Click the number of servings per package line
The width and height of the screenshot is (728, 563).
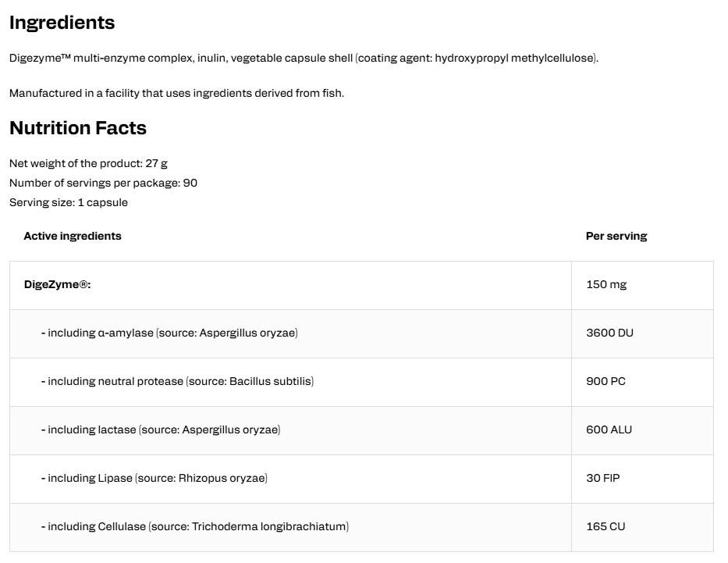pos(103,183)
